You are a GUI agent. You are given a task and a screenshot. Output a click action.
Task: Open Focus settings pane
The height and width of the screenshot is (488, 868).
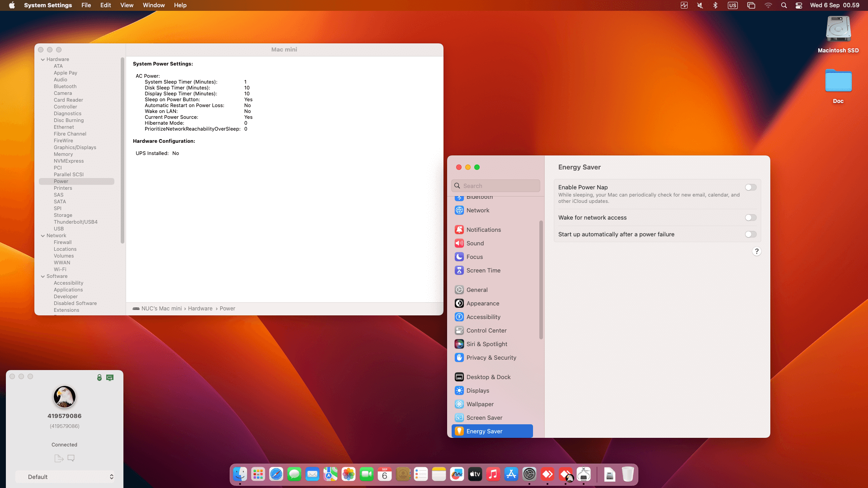point(474,257)
